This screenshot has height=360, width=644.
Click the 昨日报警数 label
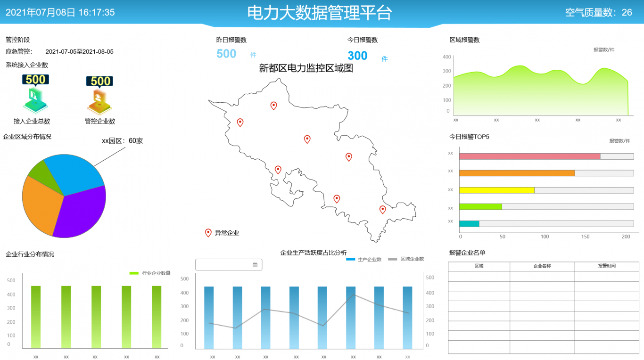(x=231, y=40)
